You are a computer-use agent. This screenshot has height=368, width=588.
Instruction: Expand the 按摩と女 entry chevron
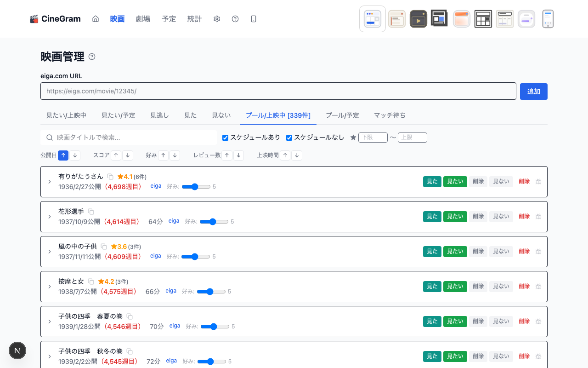(50, 287)
